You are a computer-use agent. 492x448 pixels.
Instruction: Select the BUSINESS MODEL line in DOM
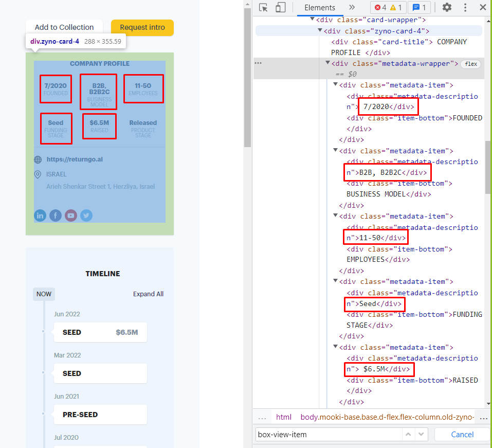click(x=389, y=194)
